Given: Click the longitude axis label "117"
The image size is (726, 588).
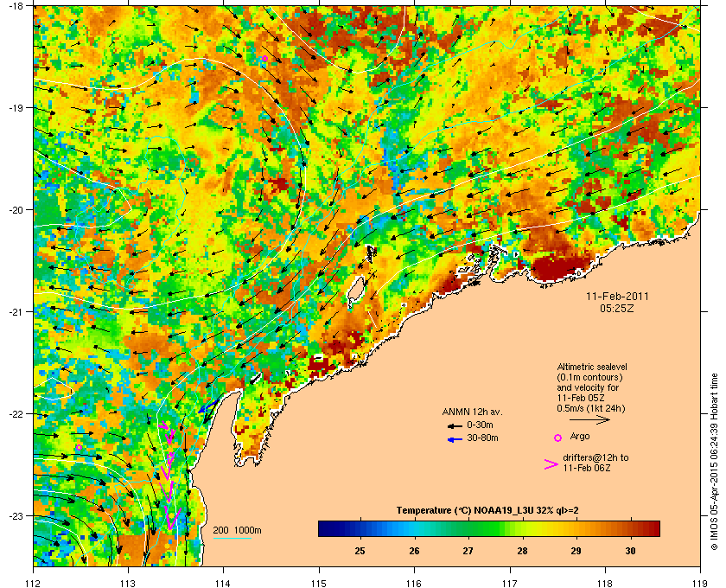Looking at the screenshot, I should pyautogui.click(x=510, y=584).
